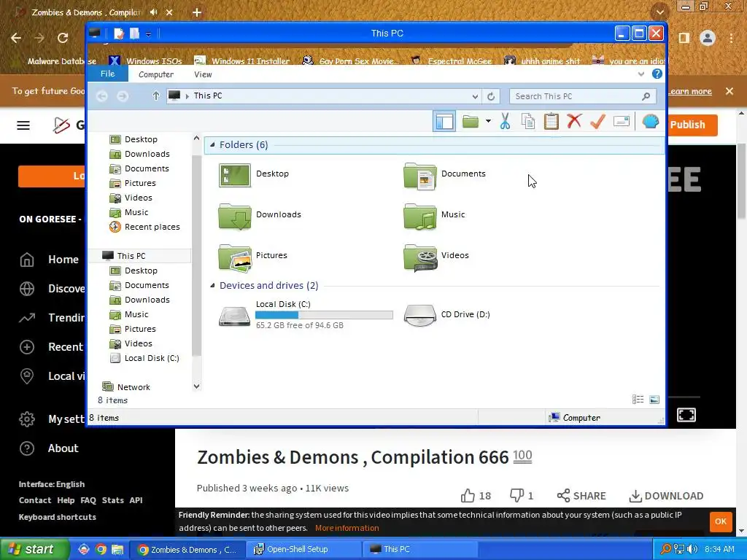This screenshot has width=747, height=560.
Task: Go to Home in the site sidebar
Action: pyautogui.click(x=50, y=260)
